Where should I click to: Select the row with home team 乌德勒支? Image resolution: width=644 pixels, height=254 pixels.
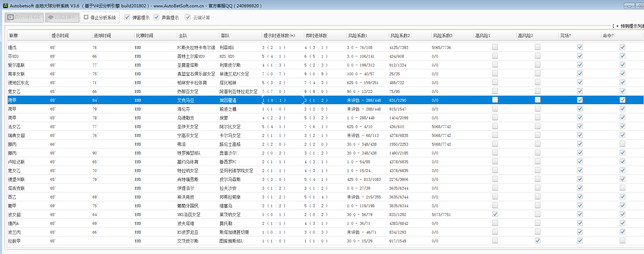click(x=186, y=118)
